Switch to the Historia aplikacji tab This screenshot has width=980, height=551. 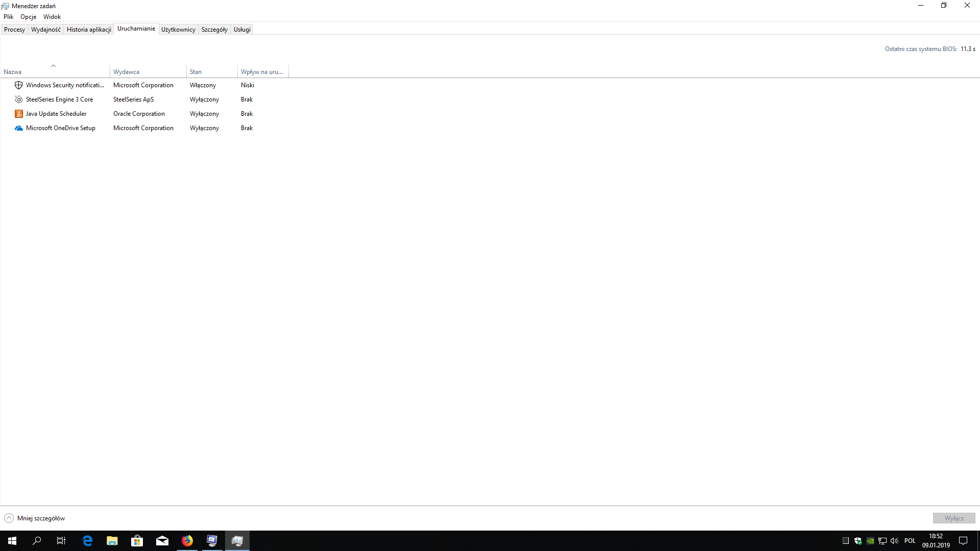pos(89,30)
